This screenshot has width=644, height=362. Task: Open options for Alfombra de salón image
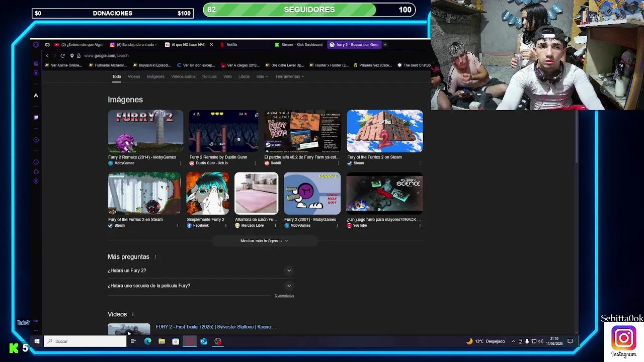click(x=275, y=225)
